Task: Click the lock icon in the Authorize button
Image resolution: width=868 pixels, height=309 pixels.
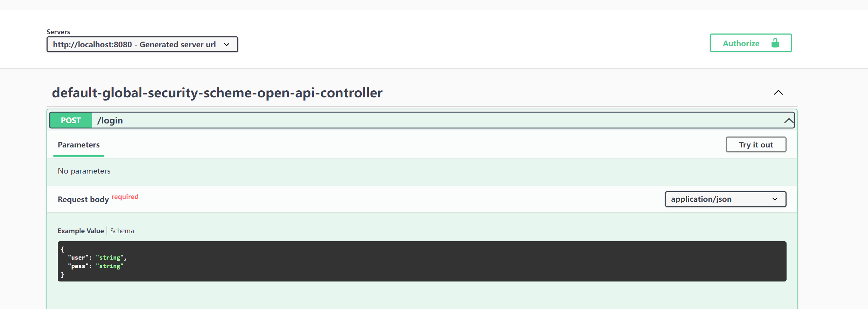Action: pyautogui.click(x=775, y=43)
